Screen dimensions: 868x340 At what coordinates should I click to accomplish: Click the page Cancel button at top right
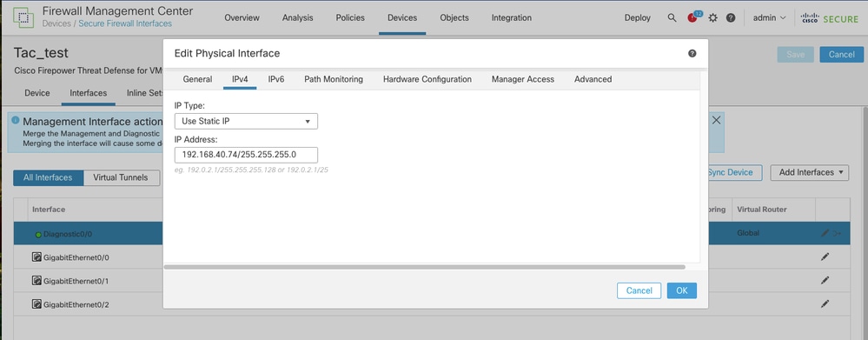pos(842,54)
